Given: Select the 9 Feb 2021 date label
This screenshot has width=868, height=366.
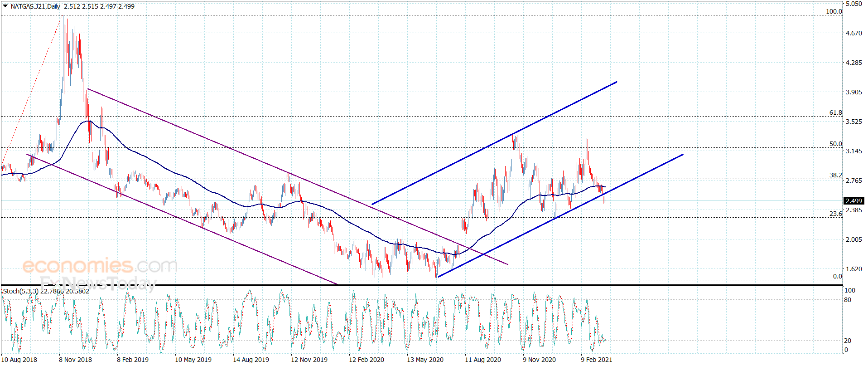Looking at the screenshot, I should pos(597,360).
